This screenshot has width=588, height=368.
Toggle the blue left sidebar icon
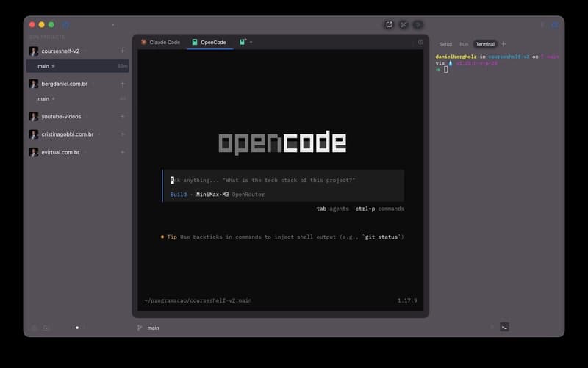click(66, 25)
